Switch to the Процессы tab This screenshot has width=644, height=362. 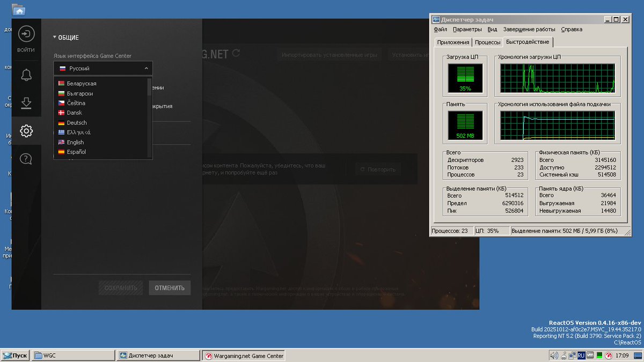coord(487,42)
